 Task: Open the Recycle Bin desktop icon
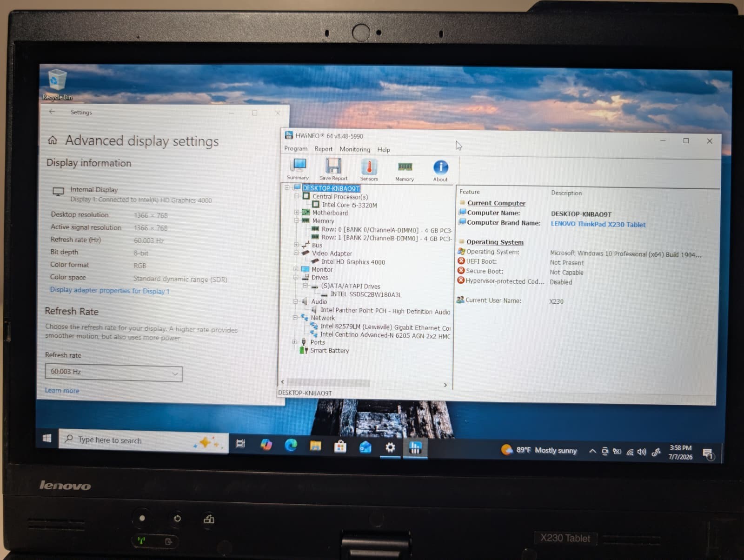[x=57, y=85]
